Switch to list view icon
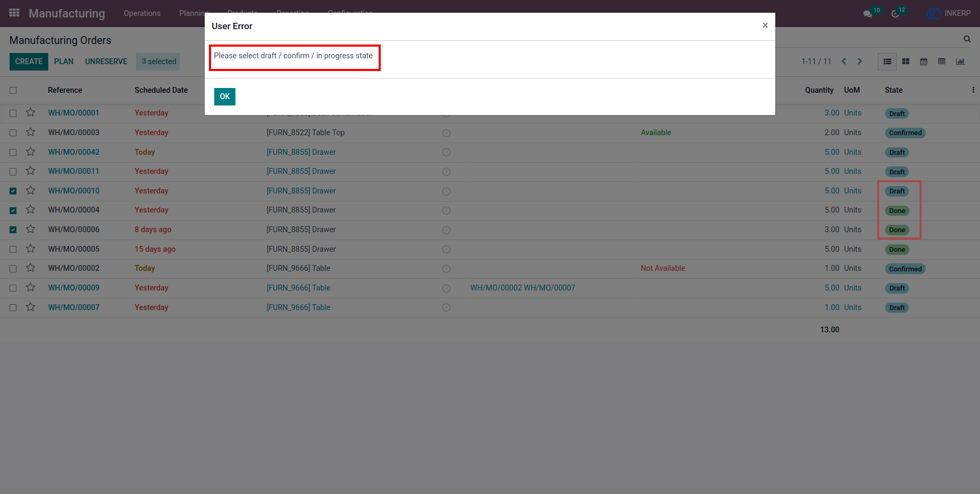This screenshot has width=980, height=494. click(x=887, y=61)
